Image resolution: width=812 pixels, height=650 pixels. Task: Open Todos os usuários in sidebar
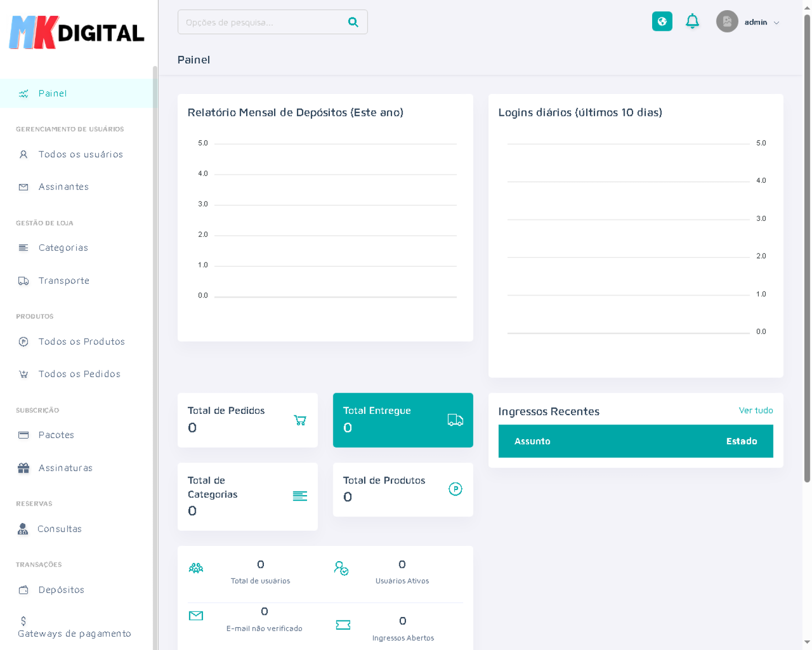80,154
